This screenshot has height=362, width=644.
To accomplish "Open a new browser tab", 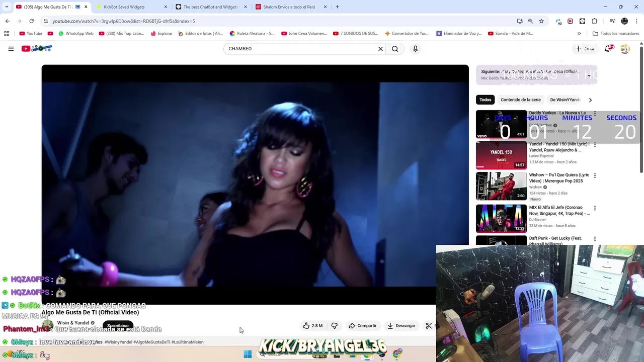I will click(337, 7).
